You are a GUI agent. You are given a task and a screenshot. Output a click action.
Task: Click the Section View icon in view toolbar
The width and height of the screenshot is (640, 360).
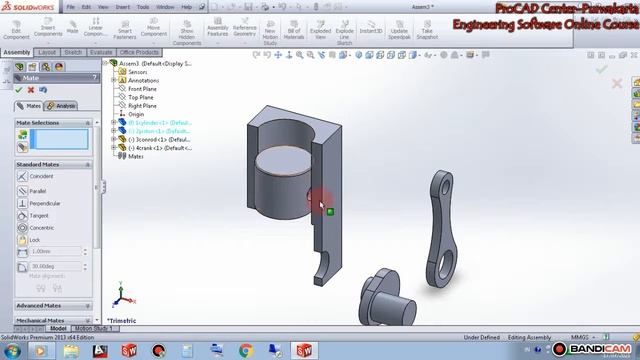click(332, 55)
